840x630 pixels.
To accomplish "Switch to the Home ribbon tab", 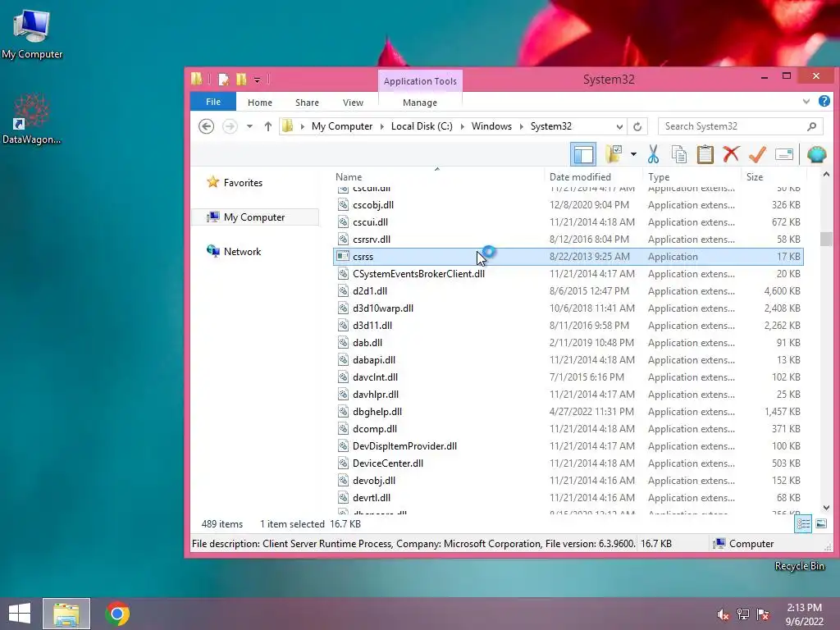I will (260, 103).
